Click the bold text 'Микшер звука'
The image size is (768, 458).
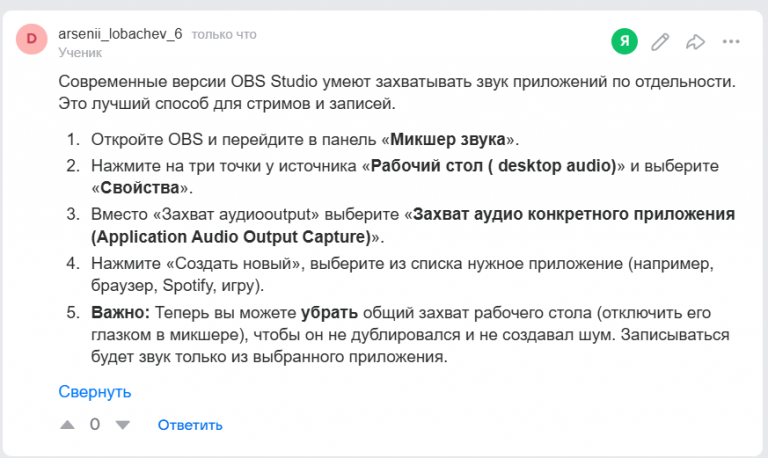click(x=448, y=139)
